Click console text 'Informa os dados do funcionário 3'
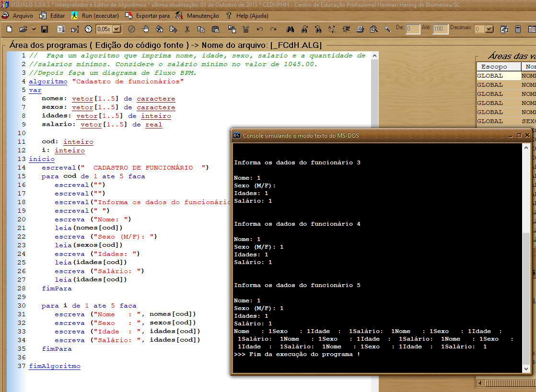Viewport: 536px width, 392px height. pyautogui.click(x=297, y=162)
